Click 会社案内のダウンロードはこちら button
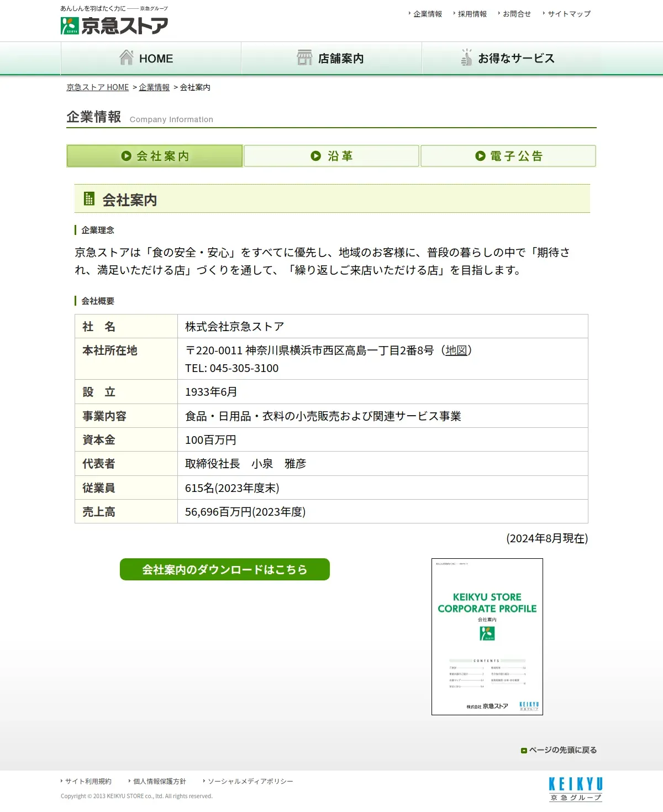The width and height of the screenshot is (663, 812). (x=225, y=569)
